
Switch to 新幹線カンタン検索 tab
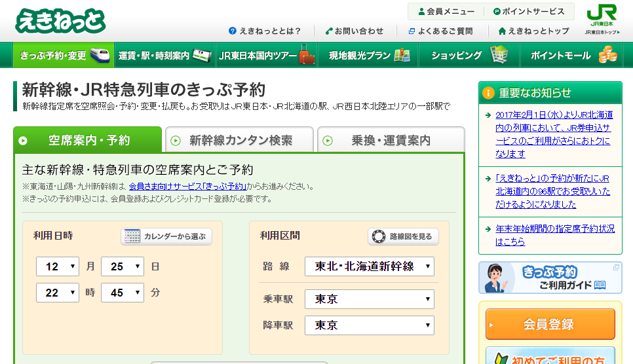pos(239,140)
